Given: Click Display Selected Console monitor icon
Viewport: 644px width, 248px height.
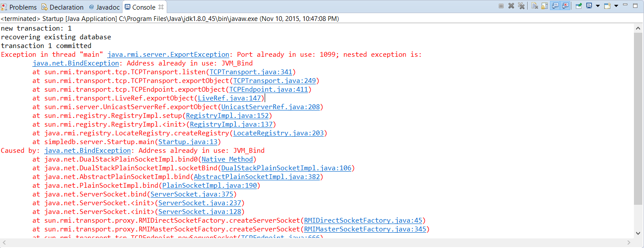Looking at the screenshot, I should tap(589, 6).
